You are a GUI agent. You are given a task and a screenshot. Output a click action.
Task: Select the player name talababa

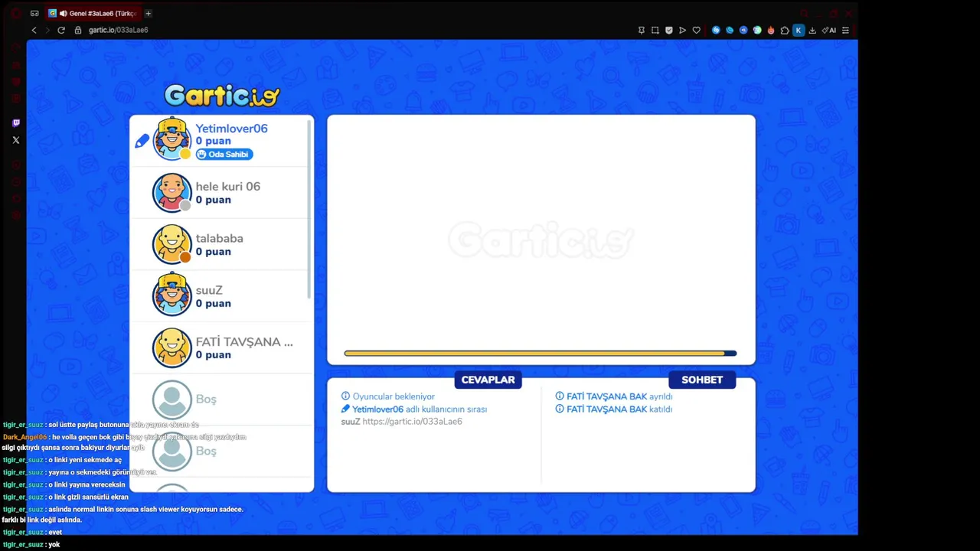click(x=219, y=238)
